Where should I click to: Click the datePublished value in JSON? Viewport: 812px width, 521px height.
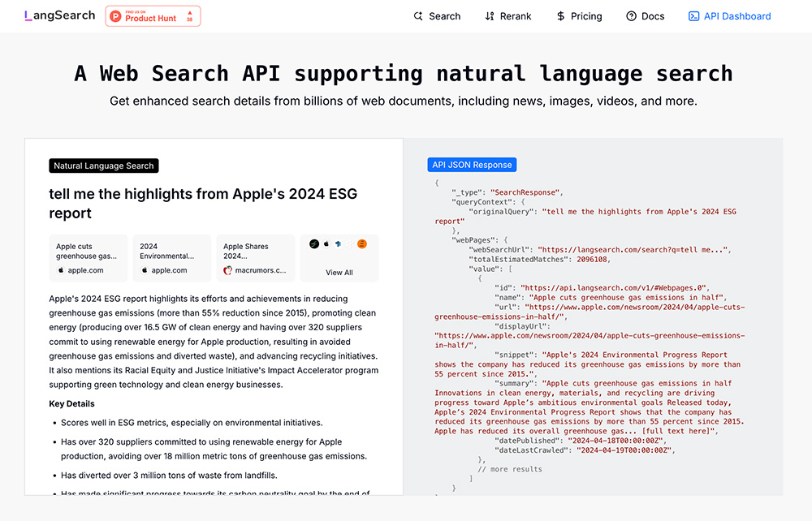pos(615,441)
